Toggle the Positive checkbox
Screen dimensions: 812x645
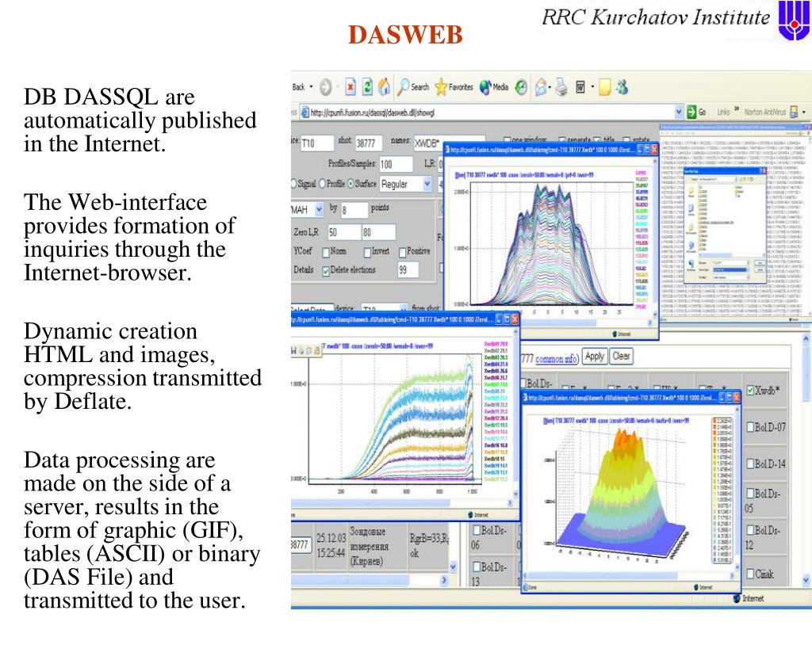[x=402, y=252]
